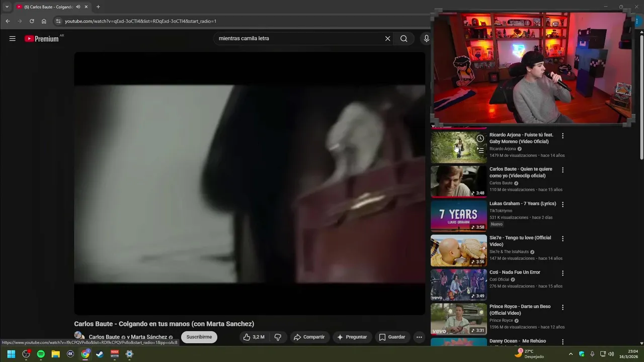Viewport: 644px width, 362px height.
Task: Show hidden system tray icons
Action: coord(571,354)
